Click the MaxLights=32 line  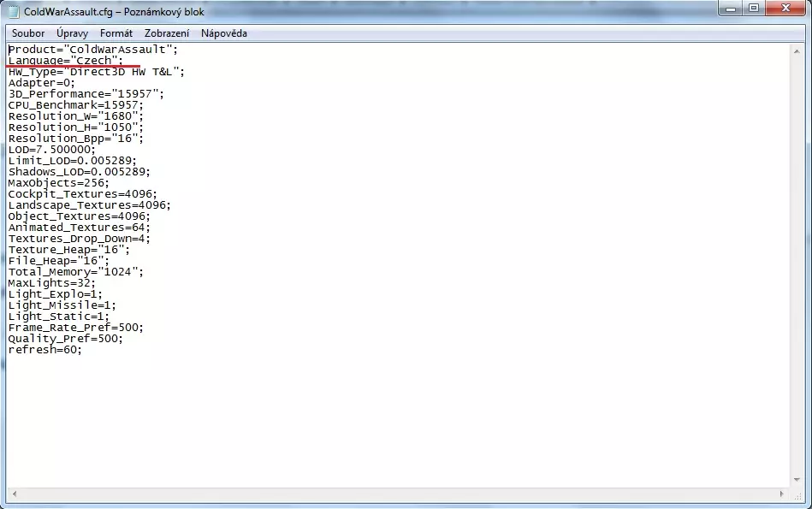tap(52, 283)
